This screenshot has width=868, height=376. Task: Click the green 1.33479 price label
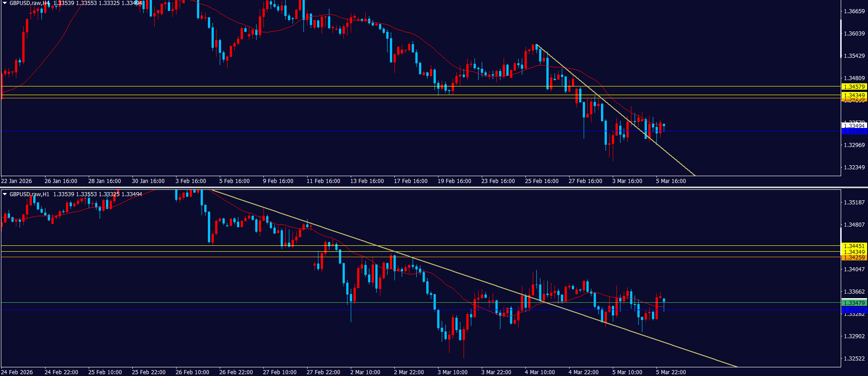pyautogui.click(x=854, y=303)
